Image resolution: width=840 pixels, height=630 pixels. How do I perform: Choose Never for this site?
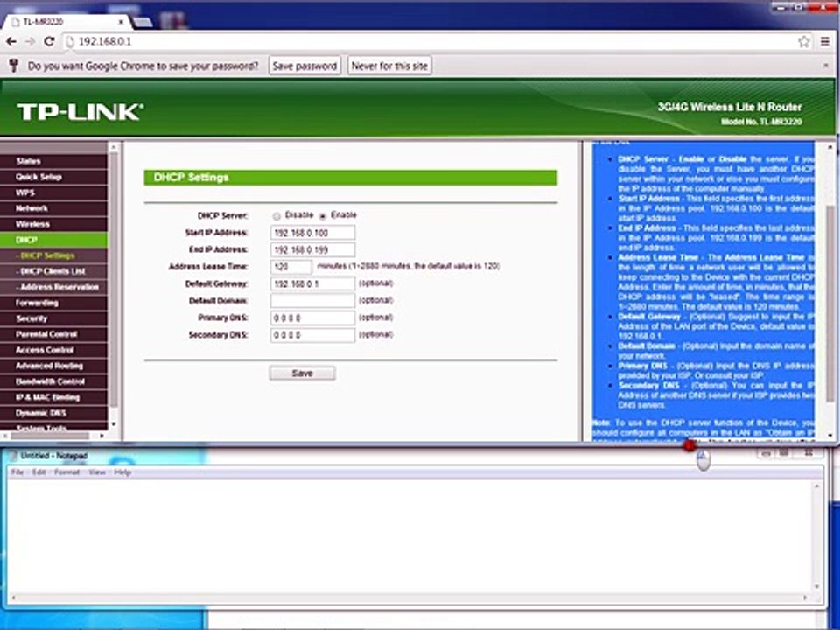point(389,66)
